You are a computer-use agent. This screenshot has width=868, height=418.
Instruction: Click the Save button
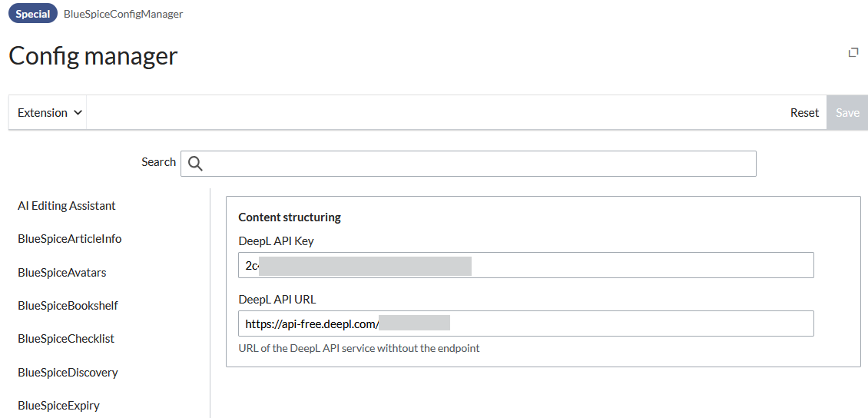(x=846, y=113)
